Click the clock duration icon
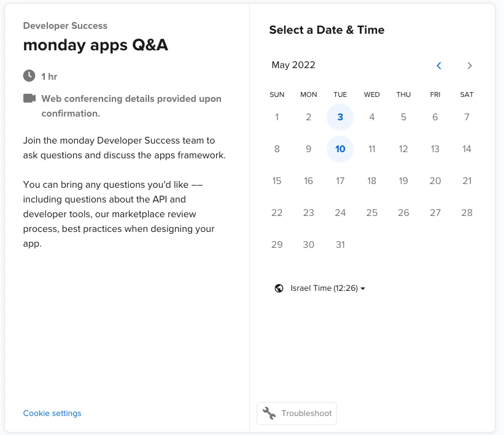The width and height of the screenshot is (504, 435). (29, 76)
